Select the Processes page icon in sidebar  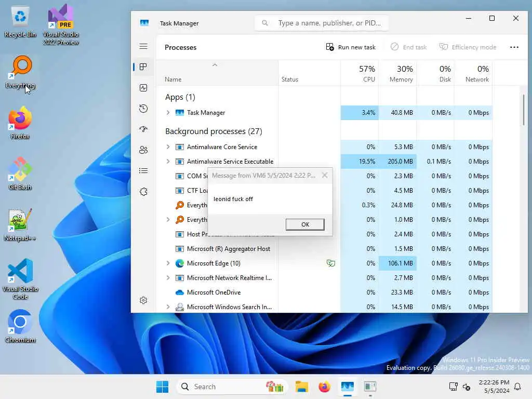[143, 67]
